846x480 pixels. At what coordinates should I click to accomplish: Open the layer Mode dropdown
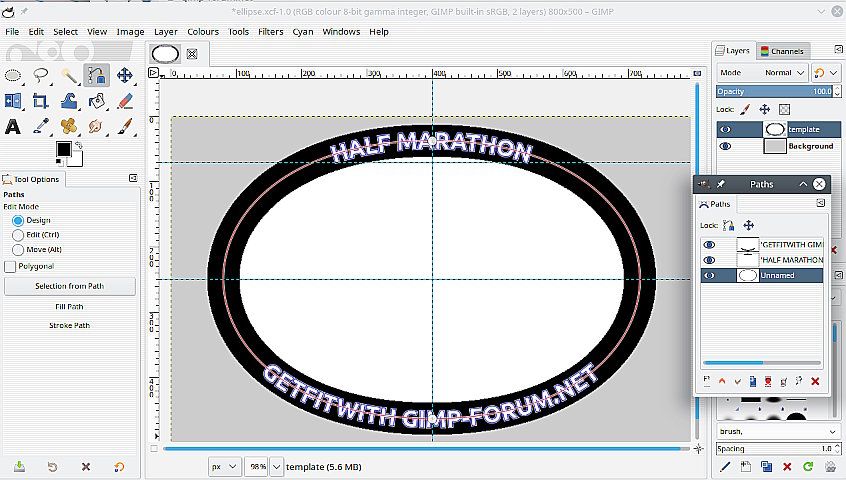coord(762,72)
